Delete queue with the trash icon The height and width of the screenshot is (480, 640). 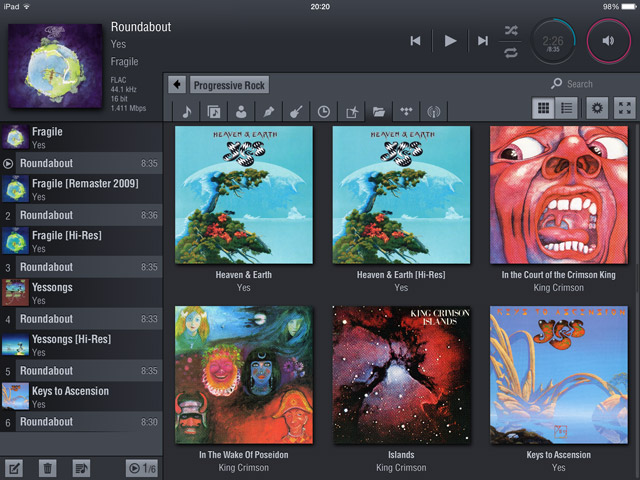[x=47, y=467]
